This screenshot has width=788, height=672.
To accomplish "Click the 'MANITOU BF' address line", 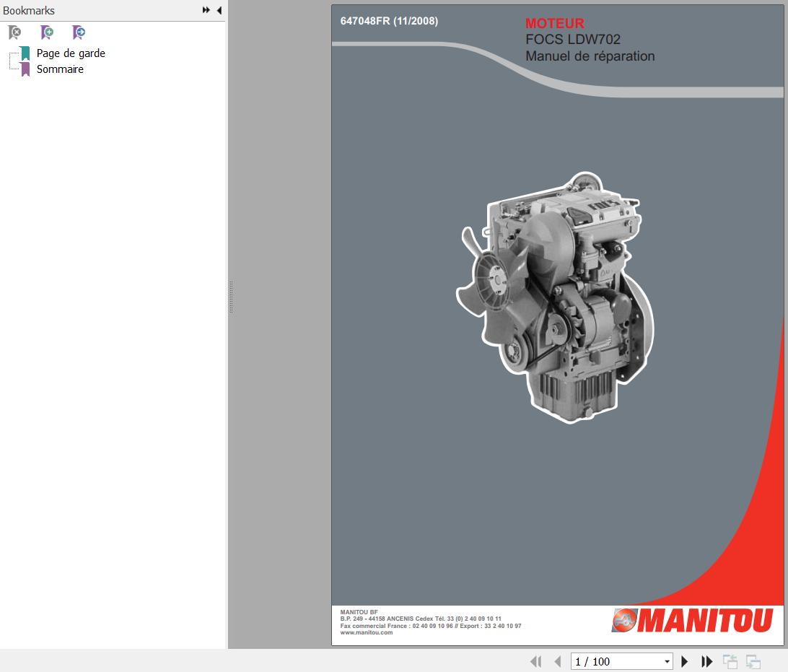I will click(359, 612).
